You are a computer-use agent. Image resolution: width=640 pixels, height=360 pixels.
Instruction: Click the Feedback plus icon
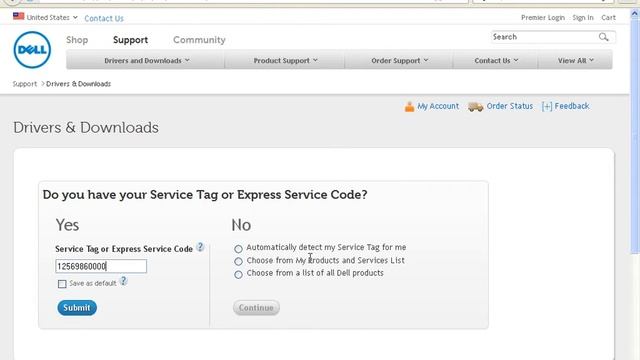click(547, 107)
